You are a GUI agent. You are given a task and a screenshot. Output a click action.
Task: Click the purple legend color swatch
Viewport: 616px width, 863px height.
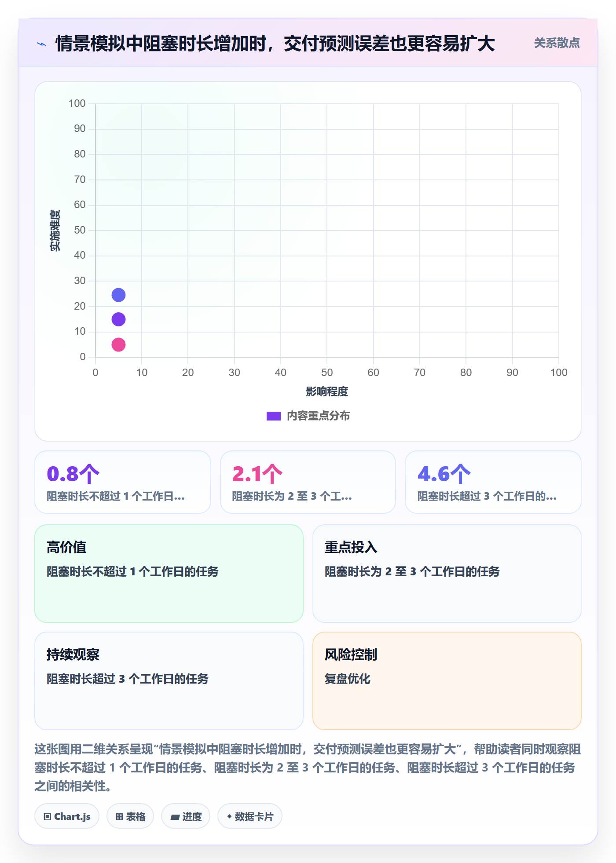[x=273, y=416]
